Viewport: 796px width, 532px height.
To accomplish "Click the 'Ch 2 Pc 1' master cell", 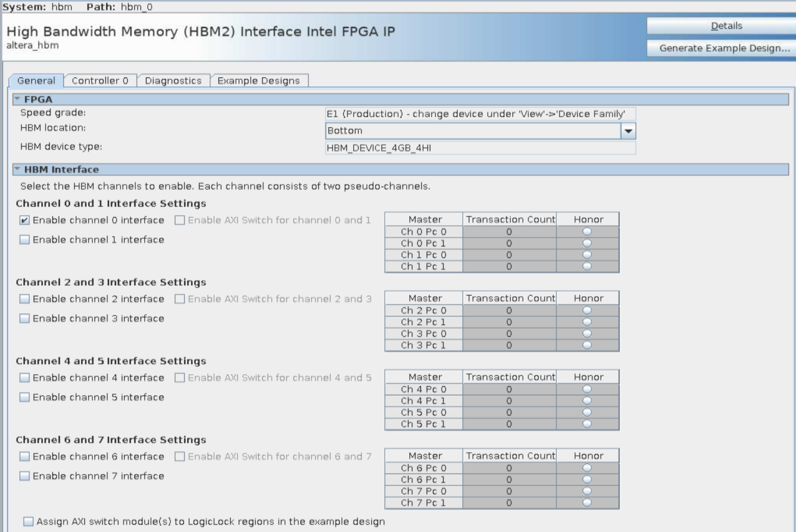I will click(x=424, y=322).
